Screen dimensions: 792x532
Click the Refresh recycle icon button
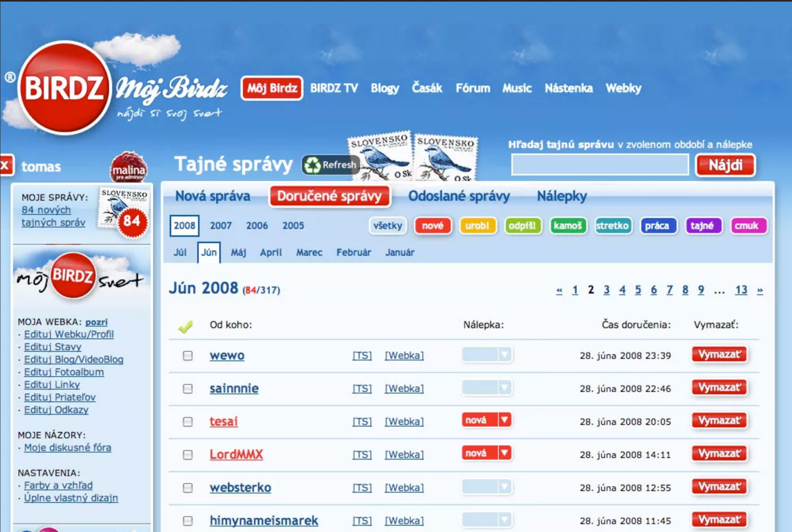(x=331, y=165)
